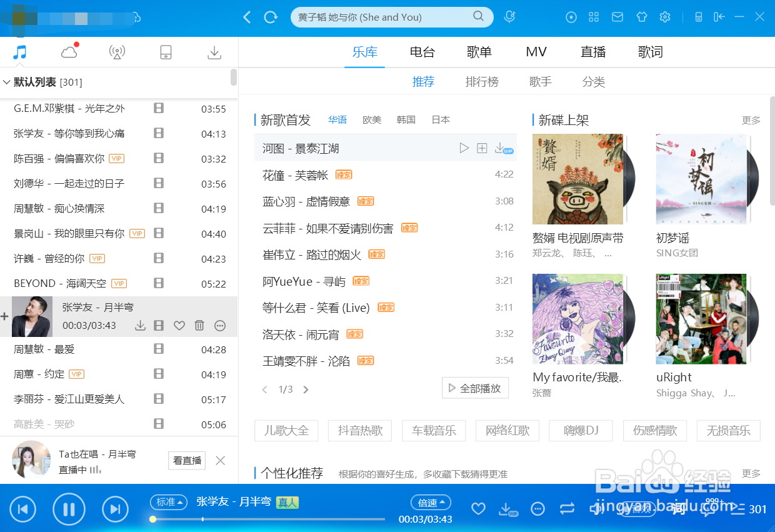Viewport: 775px width, 532px height.
Task: Filter new songs by 韩国
Action: 406,119
